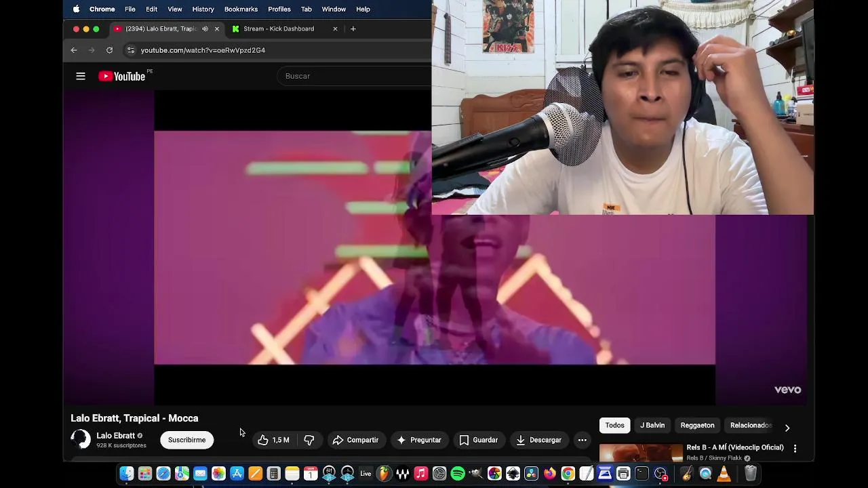Select the Relacionados chip
868x488 pixels.
[751, 425]
